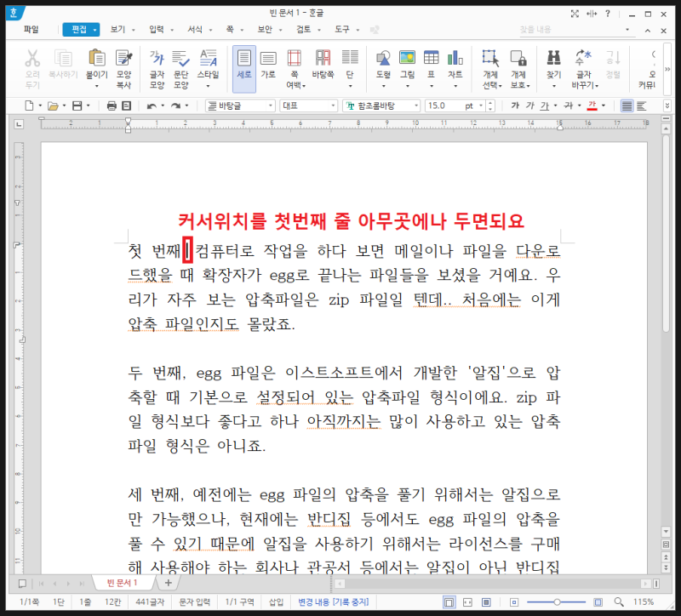Click the 단 columns icon
Viewport: 681px width, 616px height.
point(350,58)
